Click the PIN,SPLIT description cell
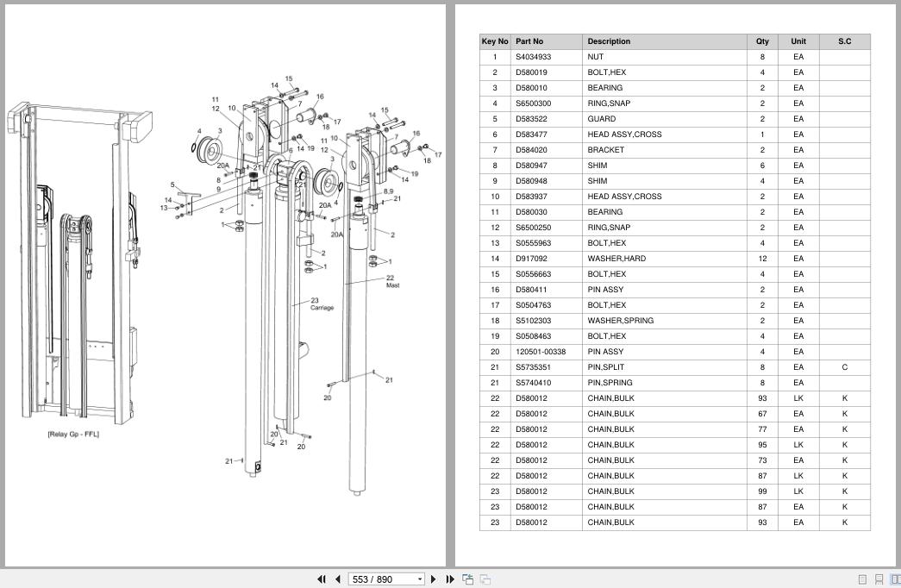The width and height of the screenshot is (901, 588). (x=664, y=367)
